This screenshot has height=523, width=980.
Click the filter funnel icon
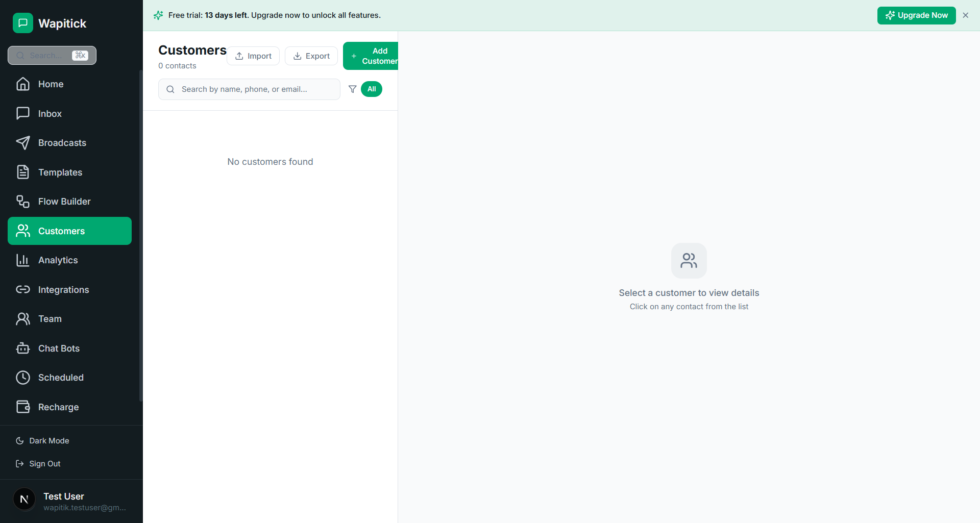coord(352,89)
